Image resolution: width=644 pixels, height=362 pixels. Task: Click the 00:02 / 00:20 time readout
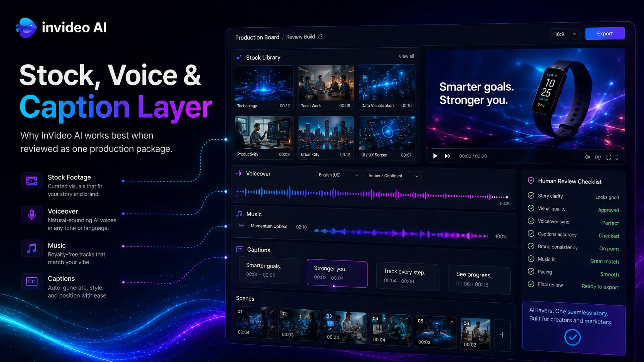(473, 156)
